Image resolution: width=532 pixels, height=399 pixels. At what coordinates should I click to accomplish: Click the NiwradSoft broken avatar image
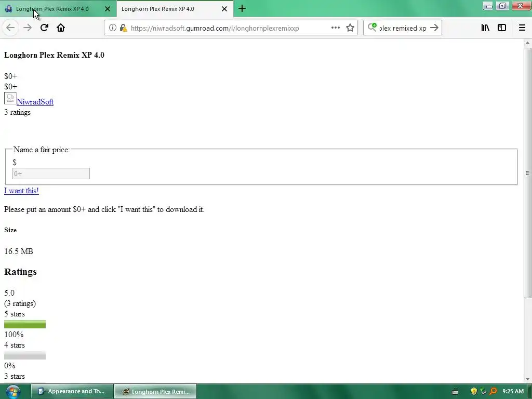(10, 98)
